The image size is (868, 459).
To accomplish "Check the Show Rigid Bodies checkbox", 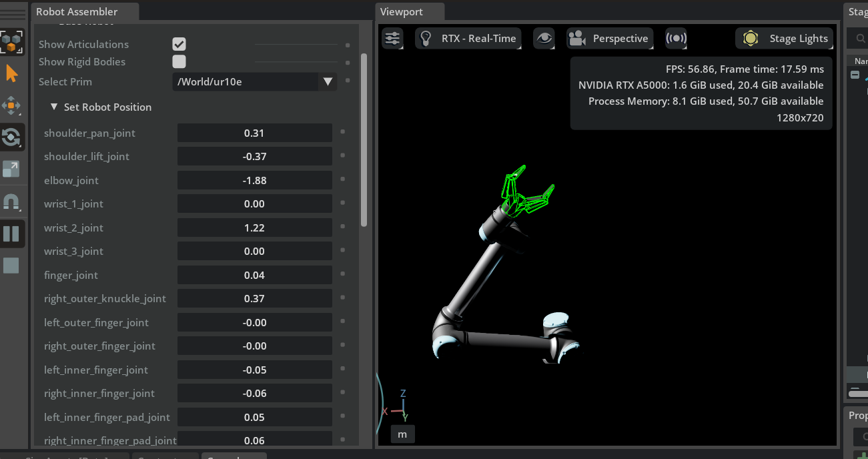I will (179, 61).
